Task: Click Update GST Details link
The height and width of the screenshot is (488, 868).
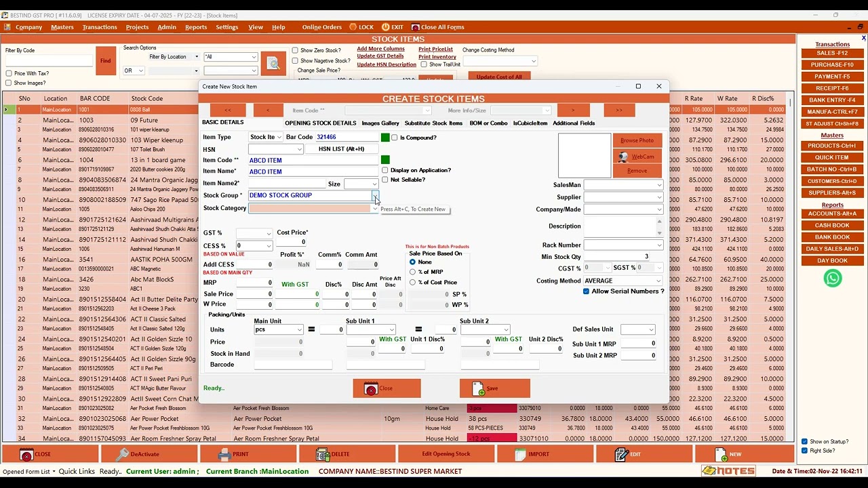Action: click(x=380, y=56)
